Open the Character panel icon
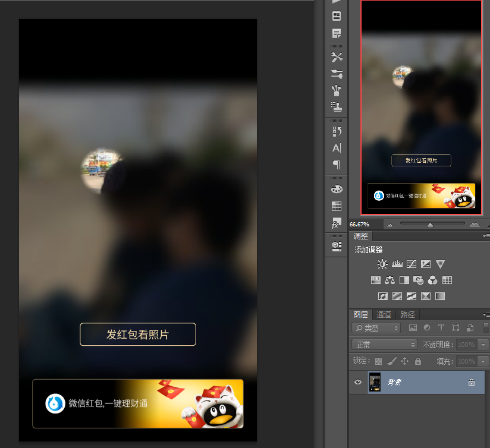The image size is (490, 448). (337, 148)
